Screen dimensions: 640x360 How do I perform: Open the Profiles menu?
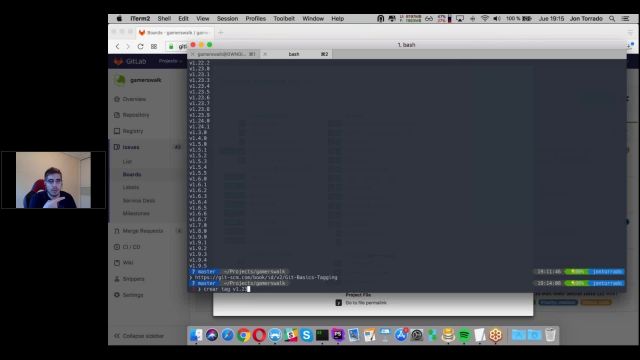pos(256,18)
